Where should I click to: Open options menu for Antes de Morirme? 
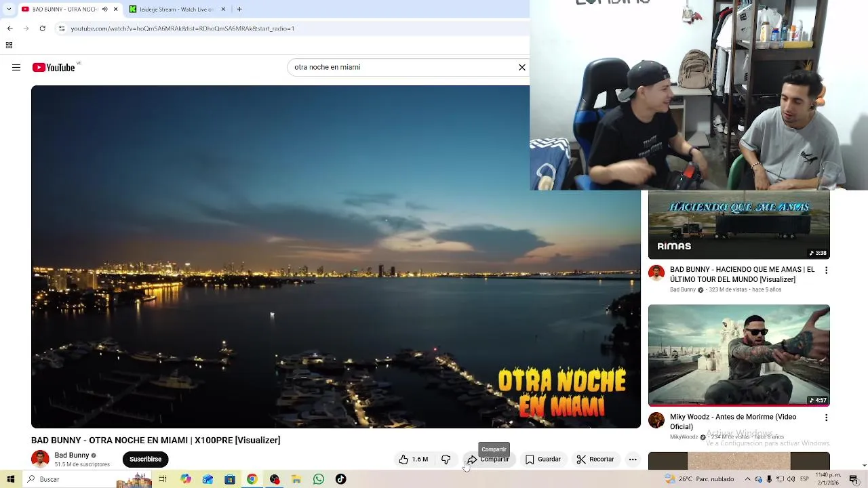[826, 418]
